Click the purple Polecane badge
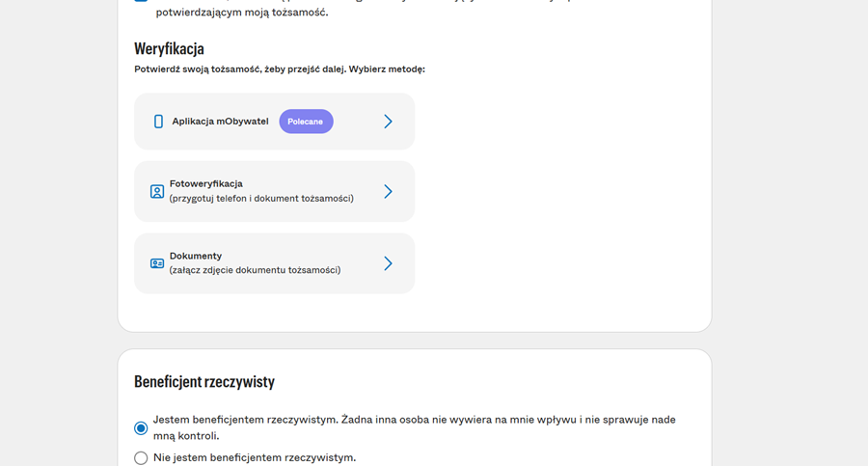The width and height of the screenshot is (868, 466). [306, 122]
